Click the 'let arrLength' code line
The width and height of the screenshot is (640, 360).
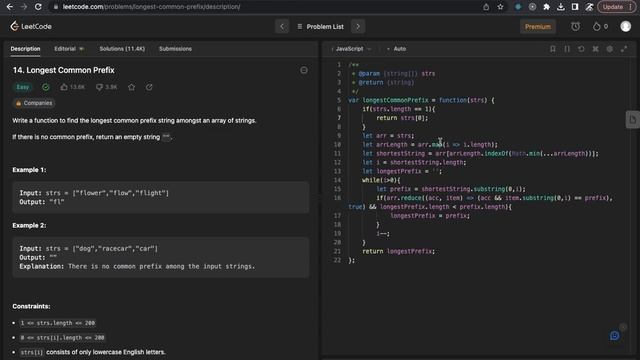tap(430, 144)
